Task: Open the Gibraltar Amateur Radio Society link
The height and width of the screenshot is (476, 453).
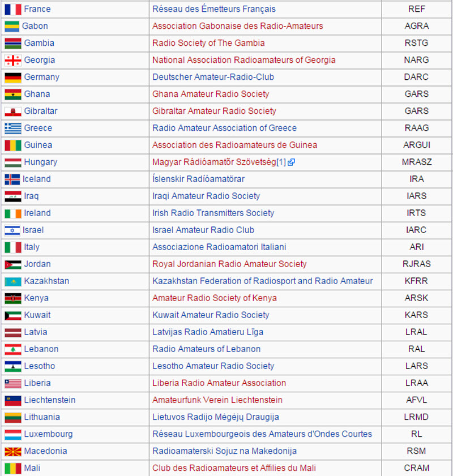Action: tap(215, 111)
